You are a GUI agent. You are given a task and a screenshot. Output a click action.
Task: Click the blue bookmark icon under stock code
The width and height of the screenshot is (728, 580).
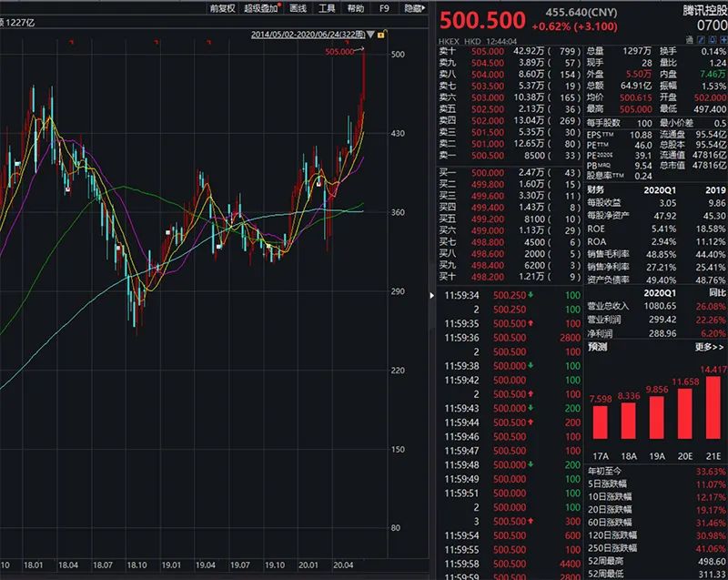pyautogui.click(x=713, y=40)
